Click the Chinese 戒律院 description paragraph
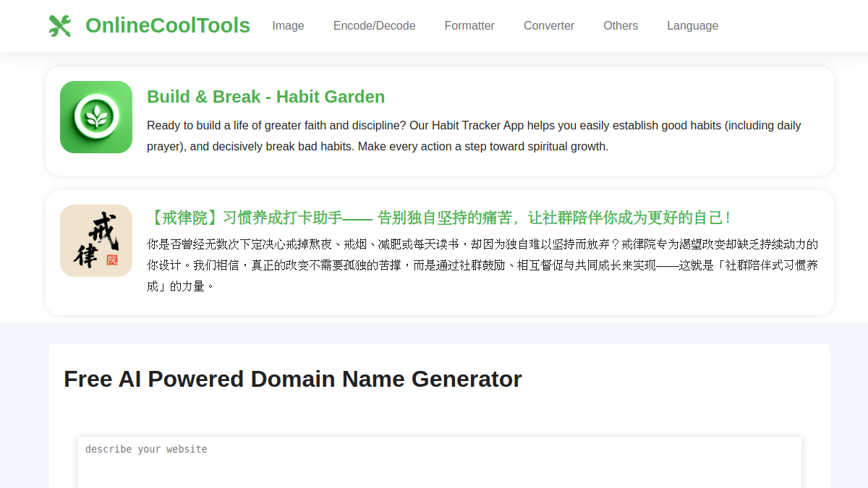Image resolution: width=868 pixels, height=488 pixels. 483,265
